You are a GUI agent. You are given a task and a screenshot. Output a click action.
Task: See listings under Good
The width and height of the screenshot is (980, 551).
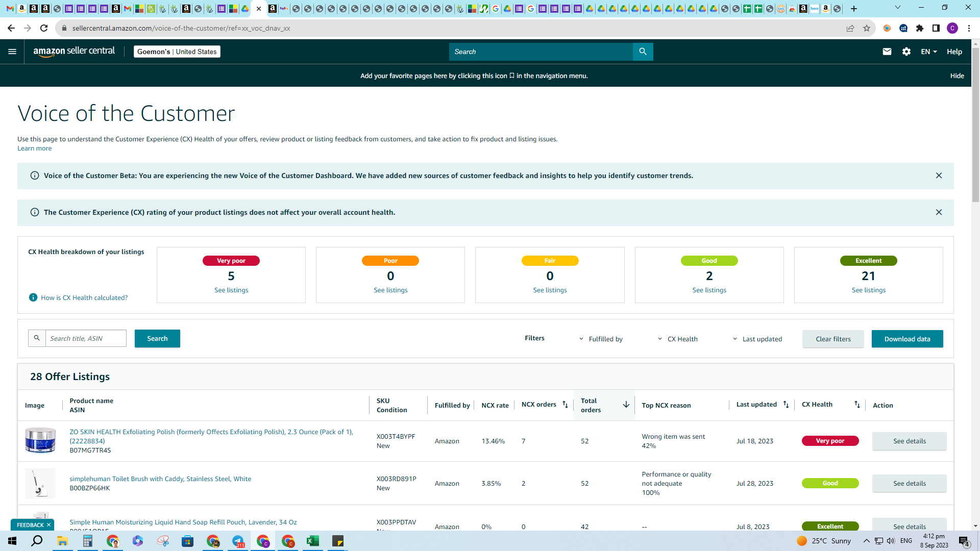coord(709,290)
